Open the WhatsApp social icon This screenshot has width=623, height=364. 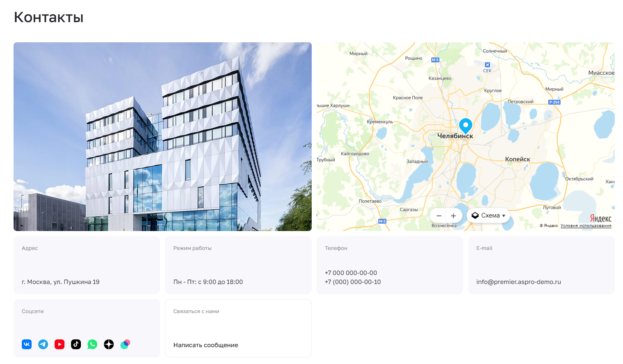92,344
